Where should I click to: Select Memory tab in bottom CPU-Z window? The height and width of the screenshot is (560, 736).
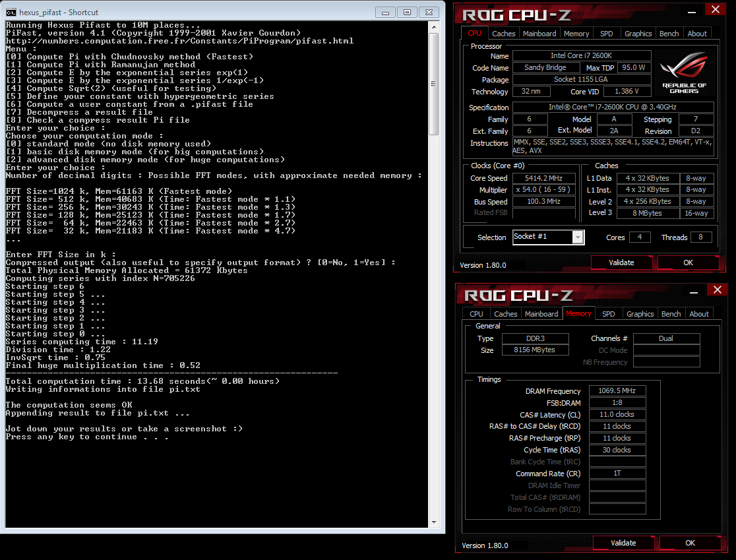(579, 313)
